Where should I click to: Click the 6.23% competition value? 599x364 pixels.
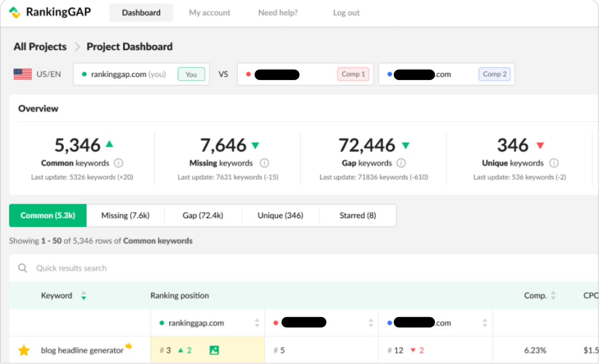[535, 350]
